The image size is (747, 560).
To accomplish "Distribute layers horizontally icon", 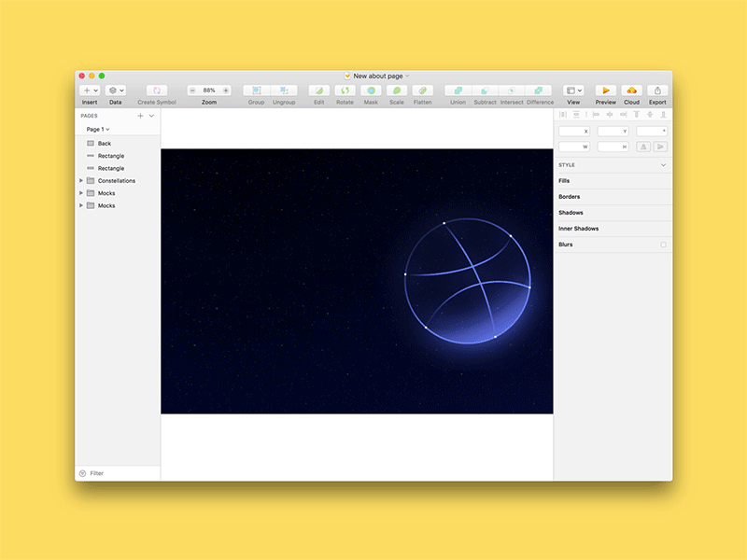I will point(563,114).
